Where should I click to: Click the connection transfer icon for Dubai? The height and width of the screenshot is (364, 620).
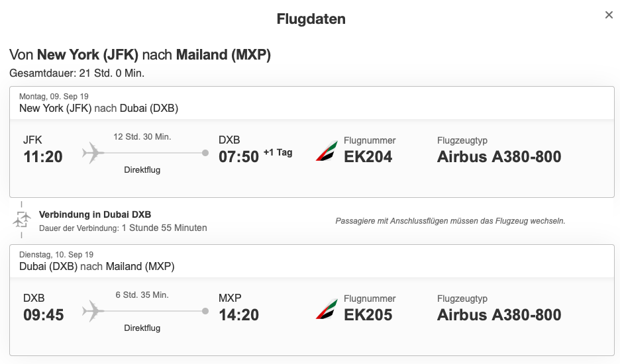tap(22, 220)
